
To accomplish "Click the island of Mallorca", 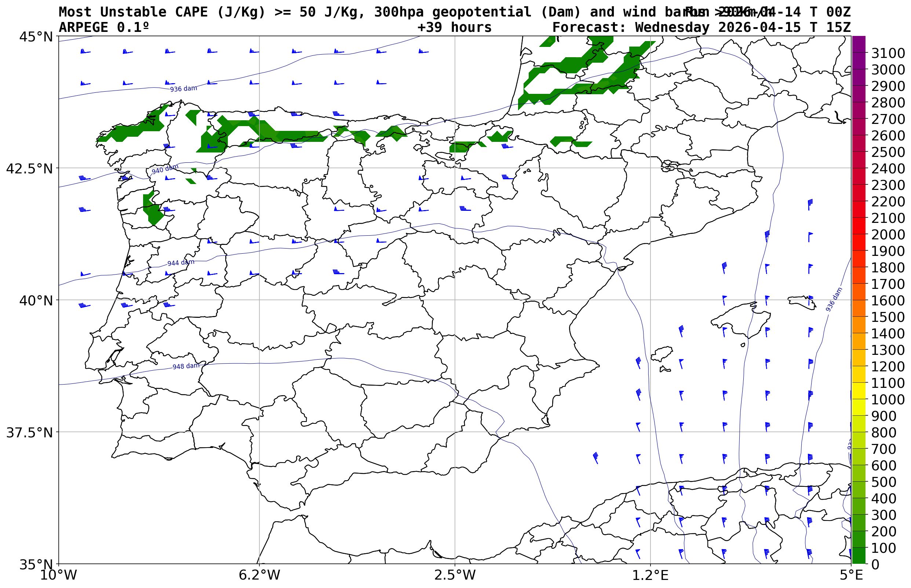I will [741, 320].
